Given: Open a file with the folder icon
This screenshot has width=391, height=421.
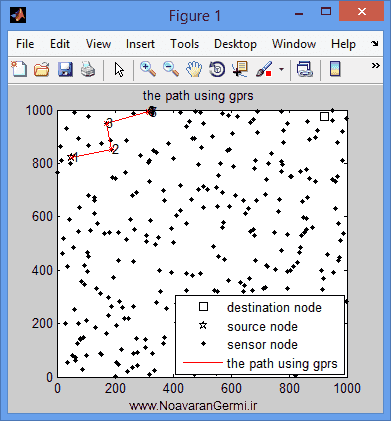Looking at the screenshot, I should tap(42, 70).
